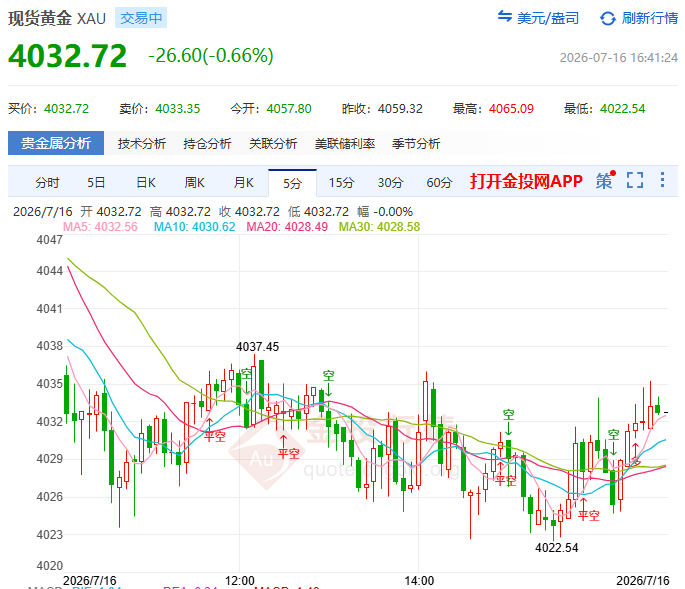Screen dimensions: 685x589
Task: Click the 卖价 4033.35 value
Action: (x=178, y=108)
